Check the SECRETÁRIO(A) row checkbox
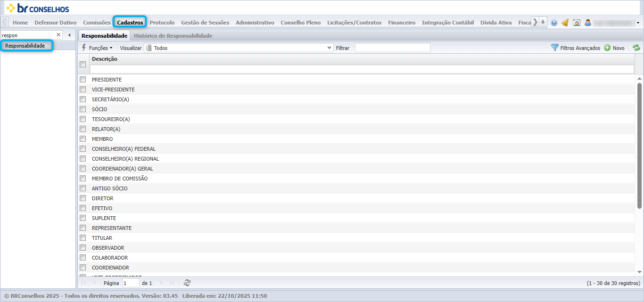 pyautogui.click(x=83, y=99)
